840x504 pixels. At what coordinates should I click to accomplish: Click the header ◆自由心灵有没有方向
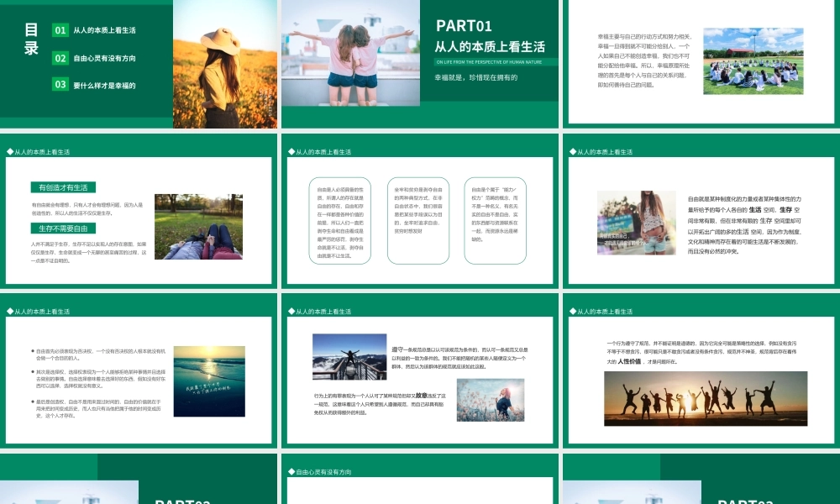tap(319, 472)
